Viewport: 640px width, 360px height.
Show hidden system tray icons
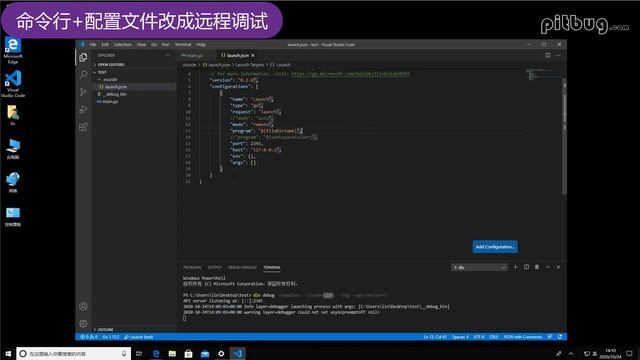point(571,353)
